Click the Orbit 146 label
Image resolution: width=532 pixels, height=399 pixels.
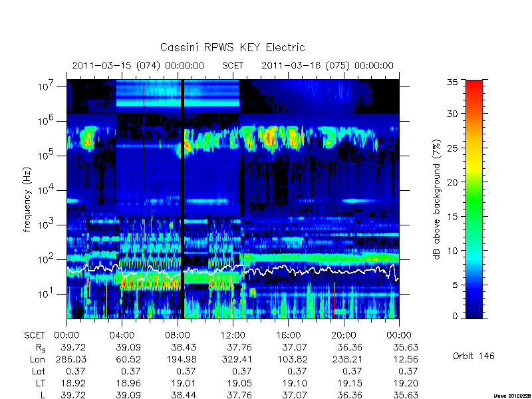(x=473, y=356)
